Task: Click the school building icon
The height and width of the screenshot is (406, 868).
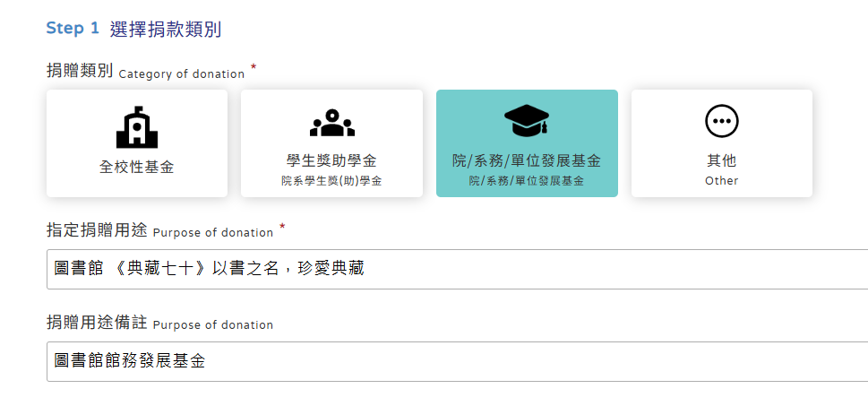Action: pos(137,127)
